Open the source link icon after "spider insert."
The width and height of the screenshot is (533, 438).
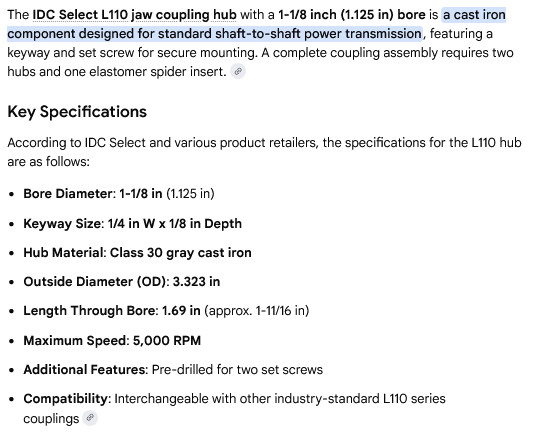tap(238, 72)
